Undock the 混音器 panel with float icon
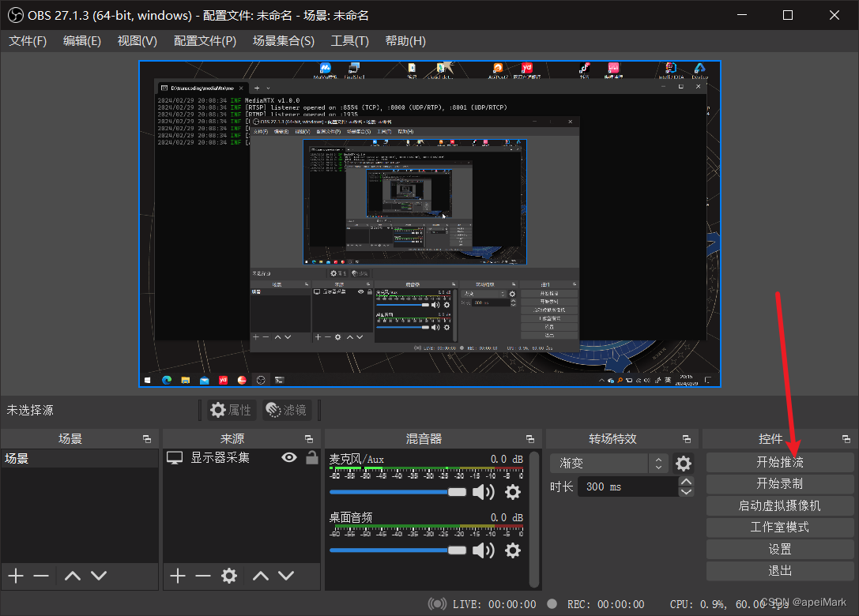 529,439
